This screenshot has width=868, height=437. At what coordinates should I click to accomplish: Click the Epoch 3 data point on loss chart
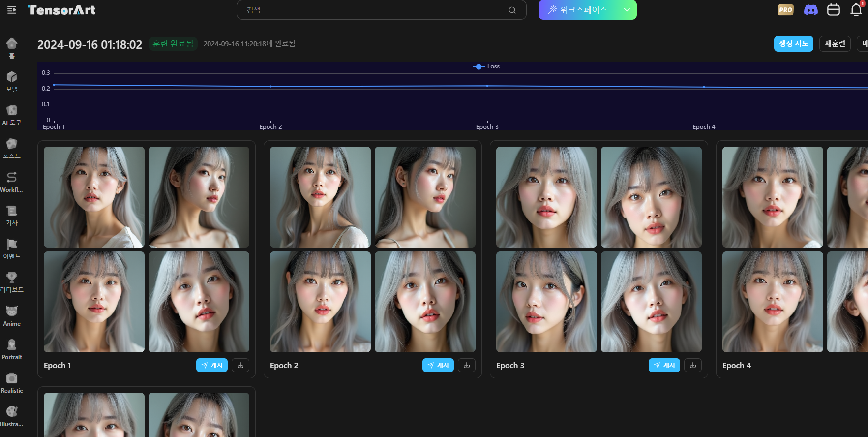coord(487,86)
